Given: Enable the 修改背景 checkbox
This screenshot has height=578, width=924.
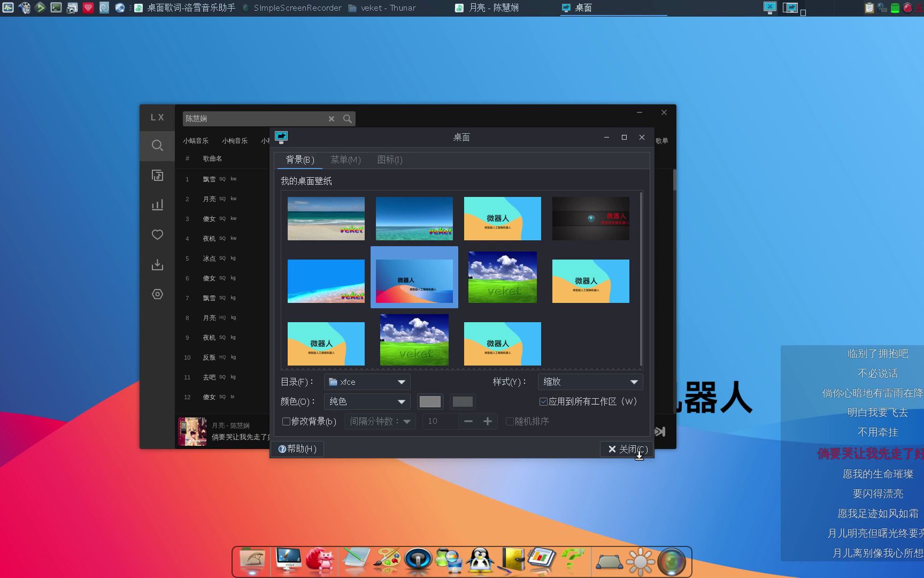Looking at the screenshot, I should tap(287, 422).
